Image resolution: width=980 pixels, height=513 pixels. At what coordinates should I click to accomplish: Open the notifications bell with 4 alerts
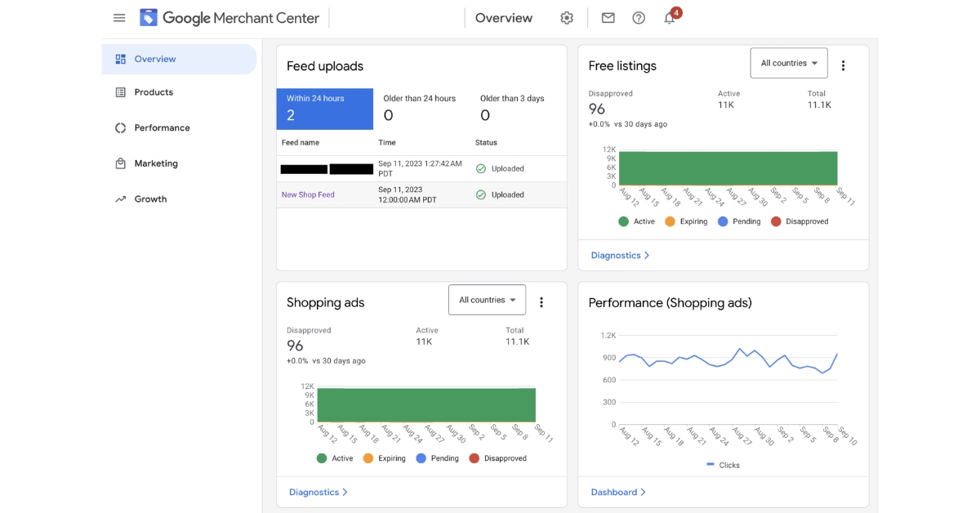(670, 17)
